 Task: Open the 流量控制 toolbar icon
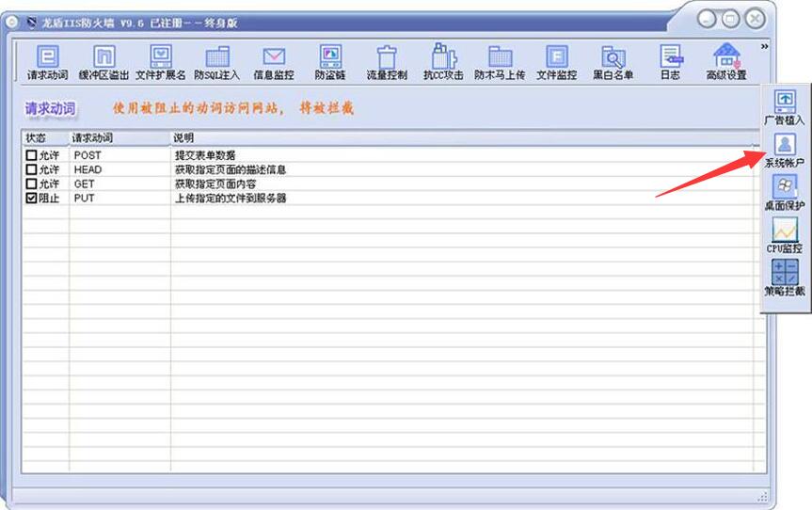tap(387, 63)
